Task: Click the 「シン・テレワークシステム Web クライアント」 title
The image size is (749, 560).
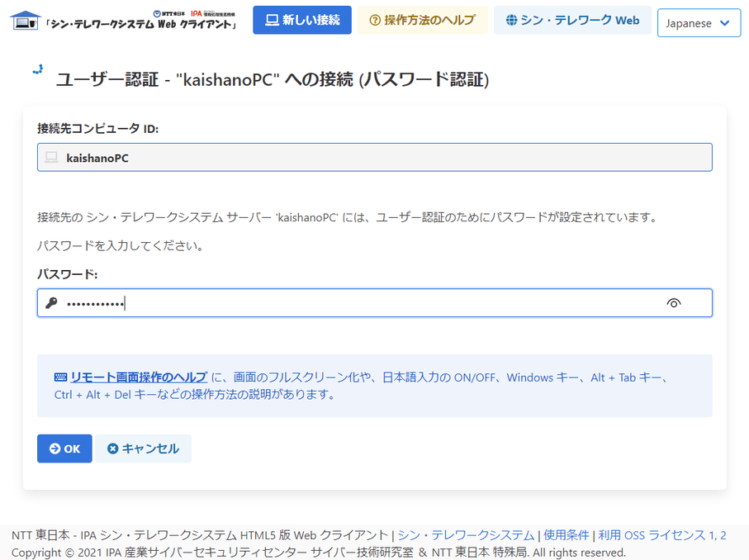Action: (142, 24)
